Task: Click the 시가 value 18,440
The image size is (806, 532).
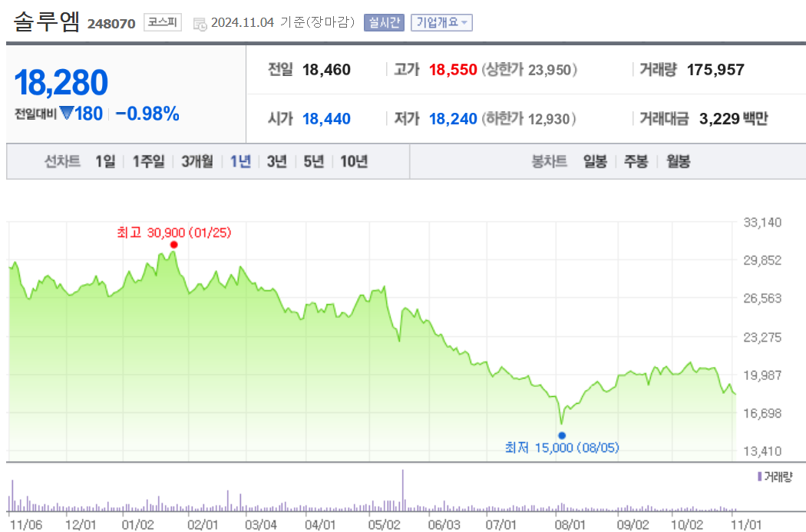Action: click(326, 119)
